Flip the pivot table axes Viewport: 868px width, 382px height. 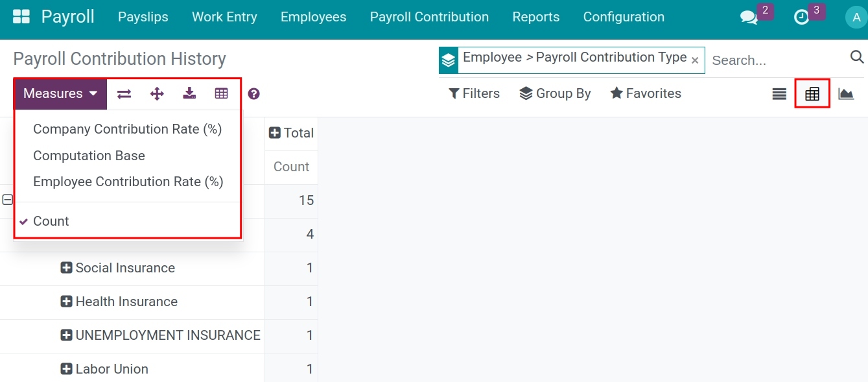pos(123,93)
